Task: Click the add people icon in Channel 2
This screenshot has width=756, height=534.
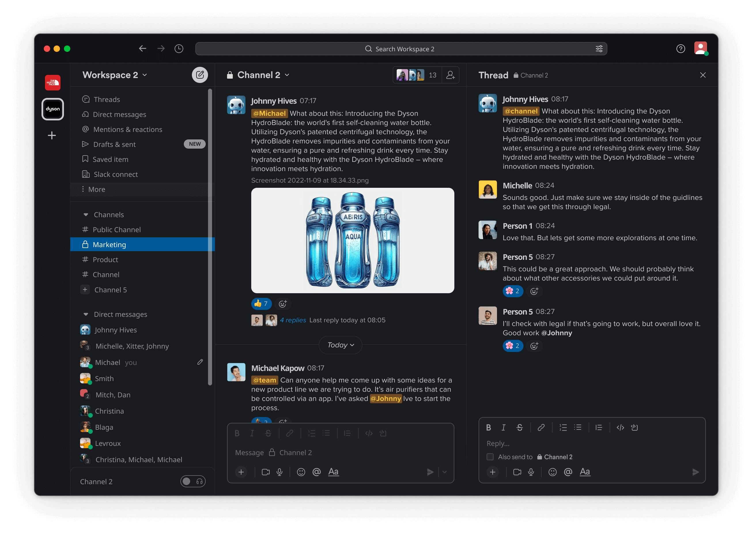Action: [x=450, y=75]
